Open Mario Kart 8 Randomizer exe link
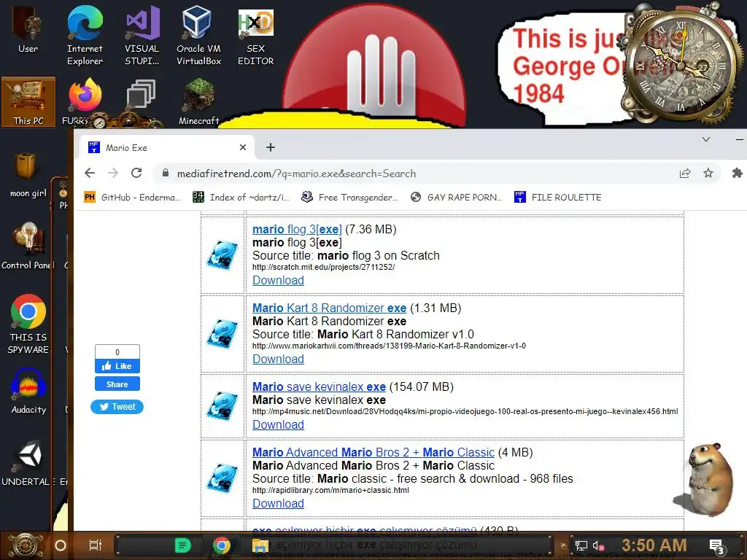Screen dimensions: 747x560 click(x=329, y=308)
